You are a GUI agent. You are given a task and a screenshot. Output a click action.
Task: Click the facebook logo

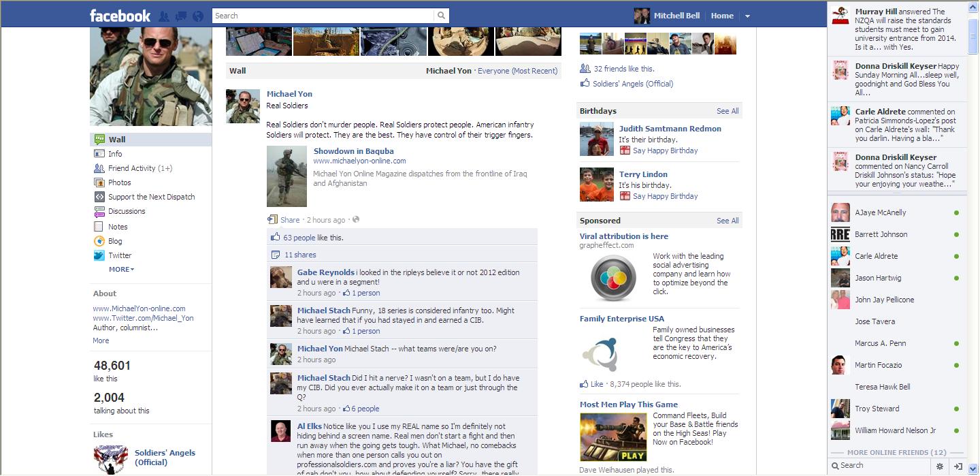pyautogui.click(x=120, y=16)
